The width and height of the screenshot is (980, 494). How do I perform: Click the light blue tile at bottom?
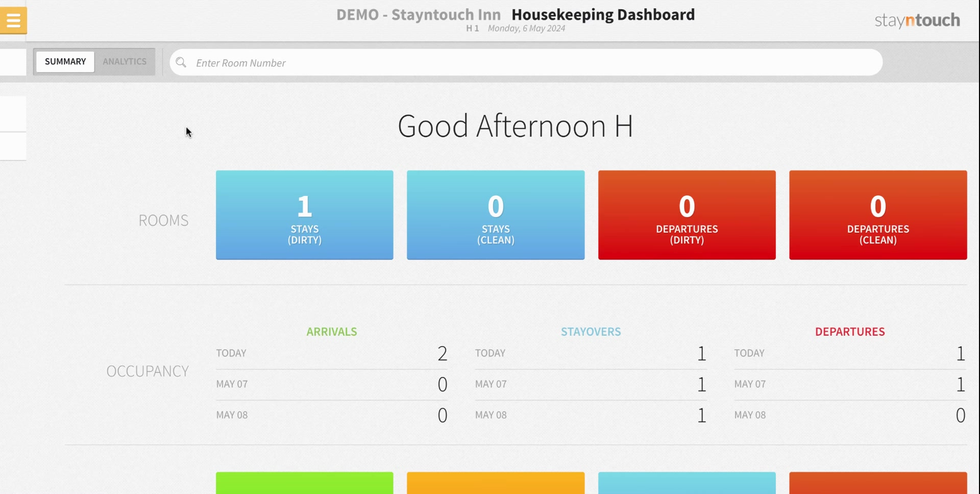coord(687,483)
